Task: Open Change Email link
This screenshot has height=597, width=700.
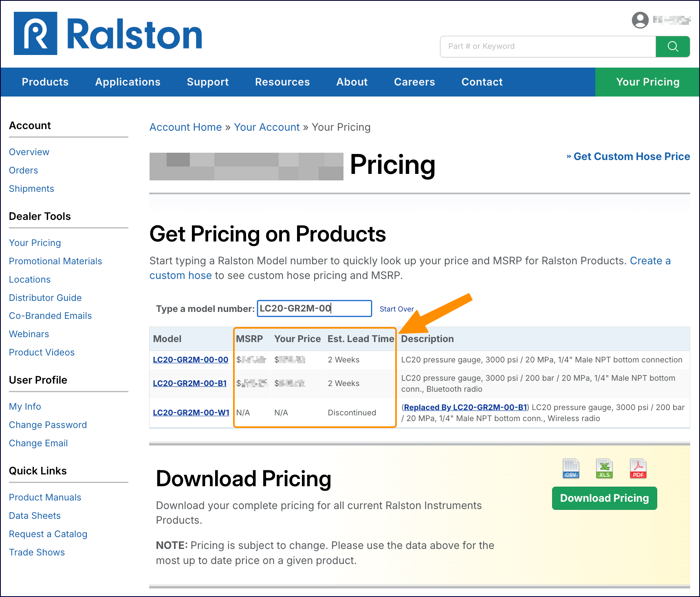Action: [x=38, y=443]
